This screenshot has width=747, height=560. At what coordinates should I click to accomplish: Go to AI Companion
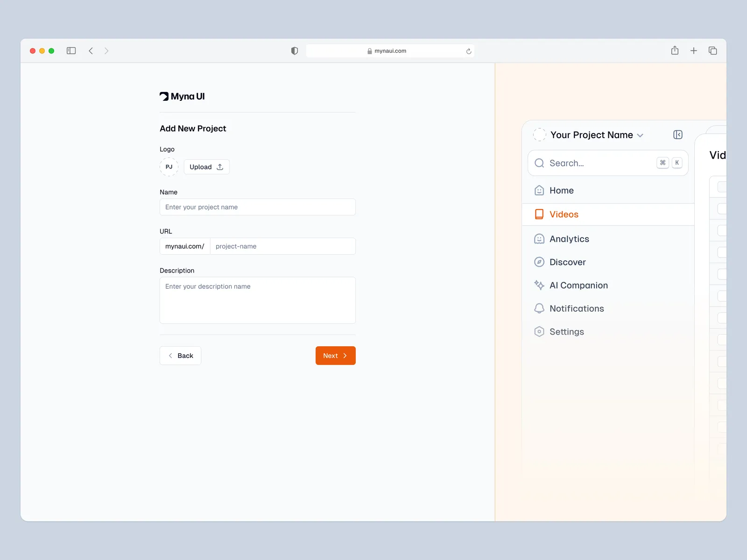(578, 285)
